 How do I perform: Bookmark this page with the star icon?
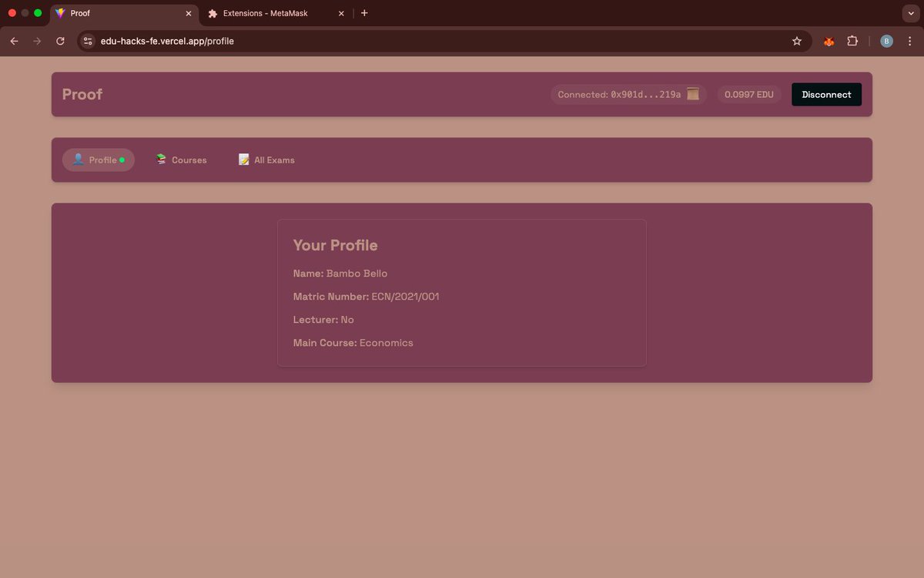pos(797,41)
